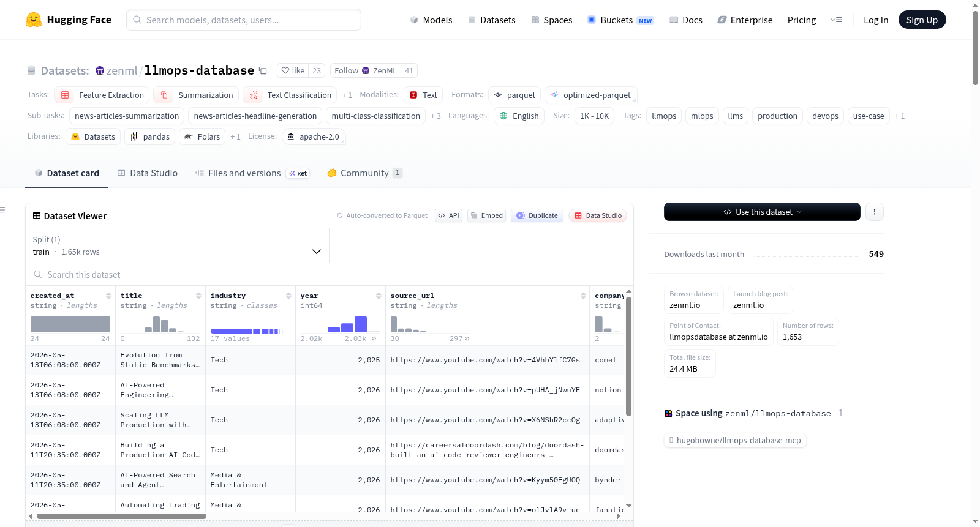Open the Buckets menu item

620,20
